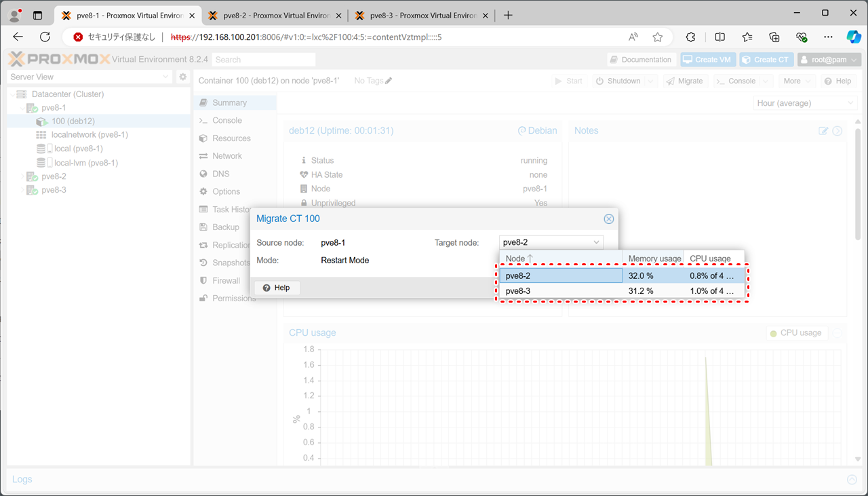This screenshot has width=868, height=496.
Task: Open the Resources menu tab
Action: click(x=231, y=138)
